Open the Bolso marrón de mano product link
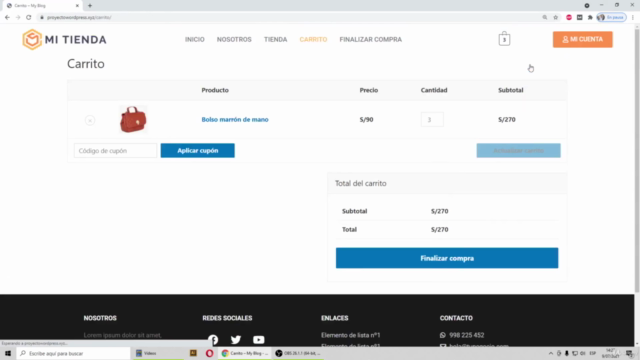Screen dimensions: 640x360 [235, 120]
